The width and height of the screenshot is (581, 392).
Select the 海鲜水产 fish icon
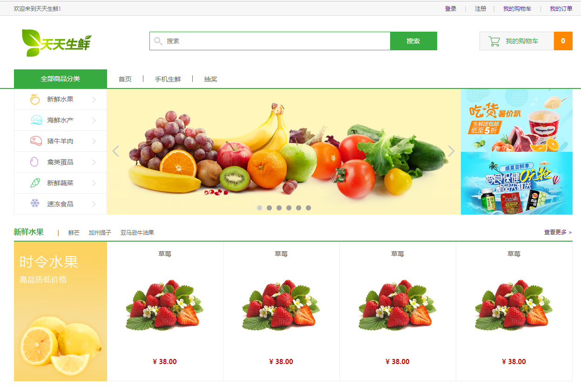(x=36, y=120)
